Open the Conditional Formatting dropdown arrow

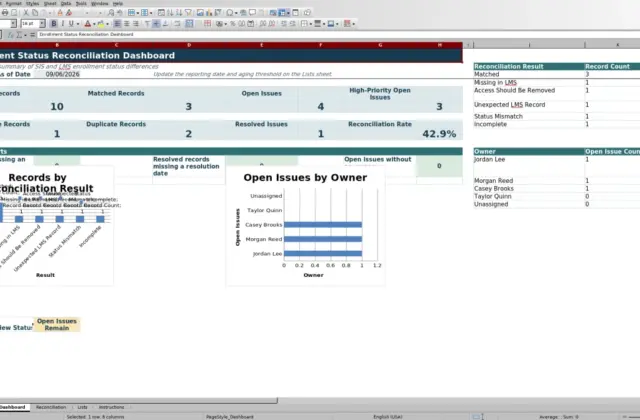pos(353,24)
